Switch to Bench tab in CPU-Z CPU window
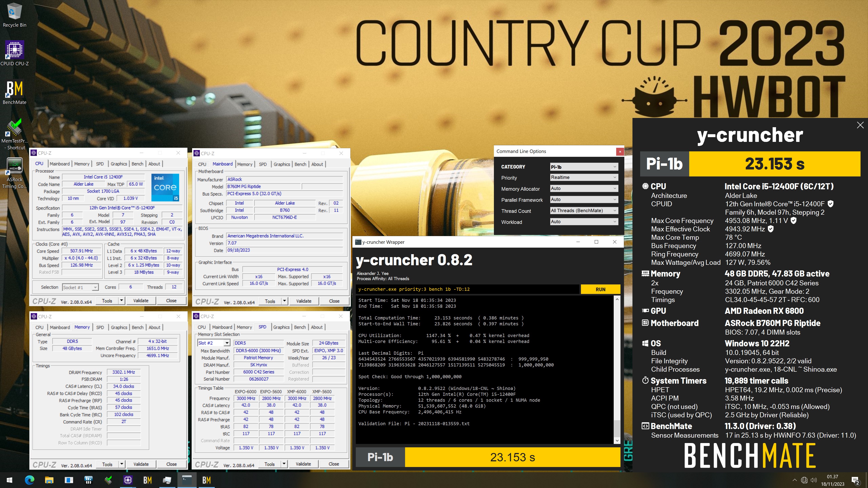The width and height of the screenshot is (868, 488). point(137,164)
